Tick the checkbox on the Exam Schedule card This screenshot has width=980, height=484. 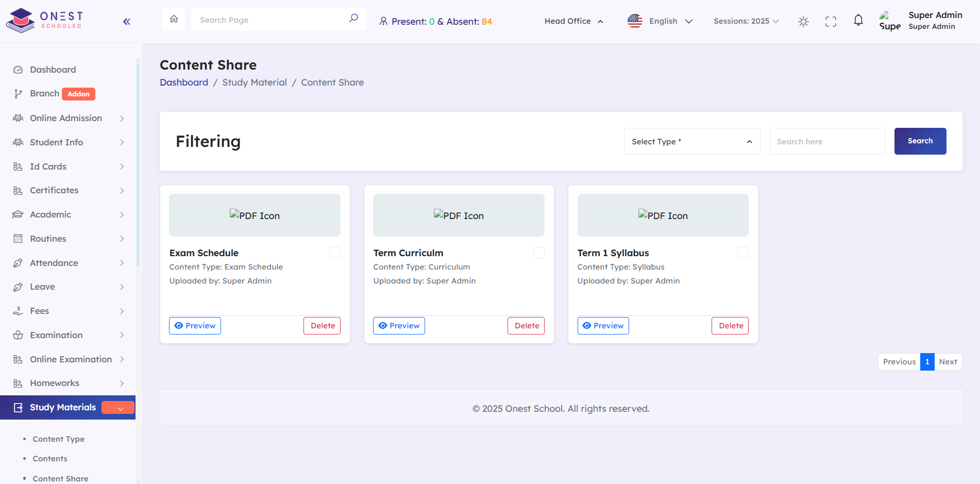click(x=334, y=253)
